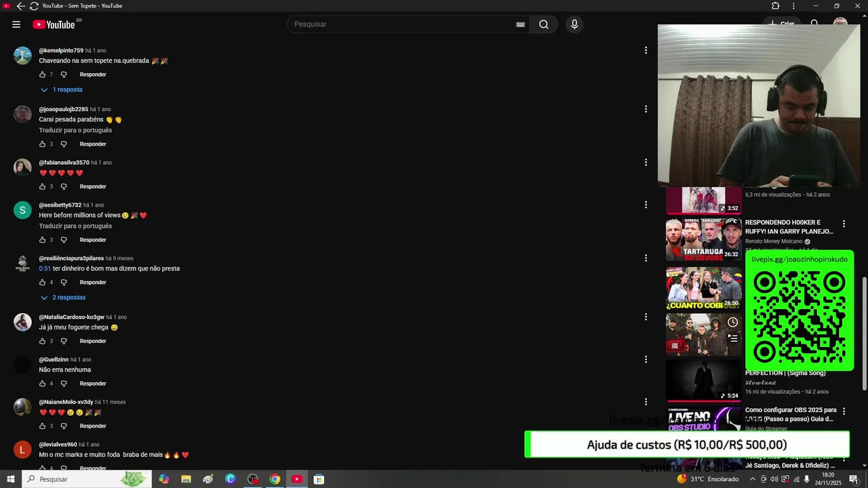
Task: Toggle dislike on @NataliaCardoso-ko3gw comment
Action: tap(64, 341)
